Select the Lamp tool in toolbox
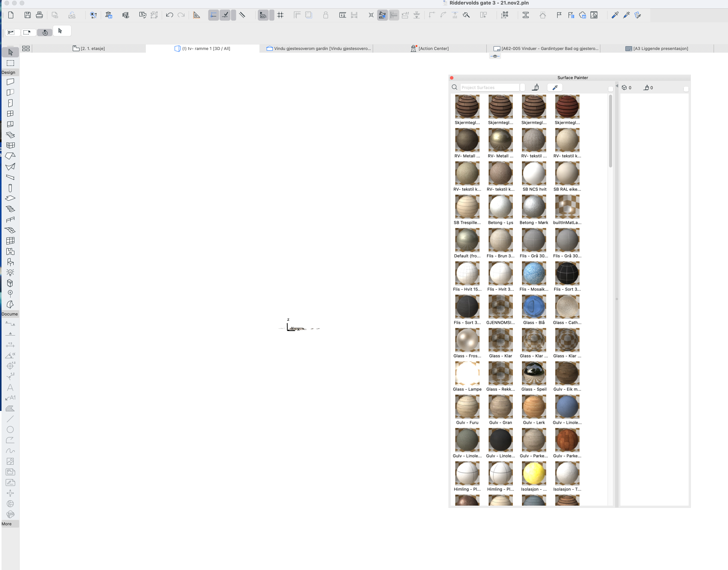The width and height of the screenshot is (728, 570). (10, 273)
